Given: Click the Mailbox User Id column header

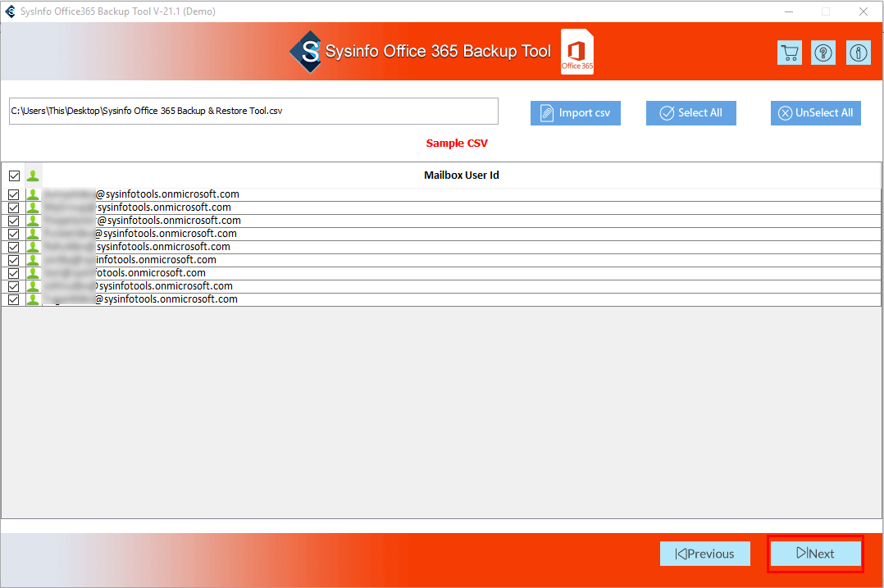Looking at the screenshot, I should point(461,175).
